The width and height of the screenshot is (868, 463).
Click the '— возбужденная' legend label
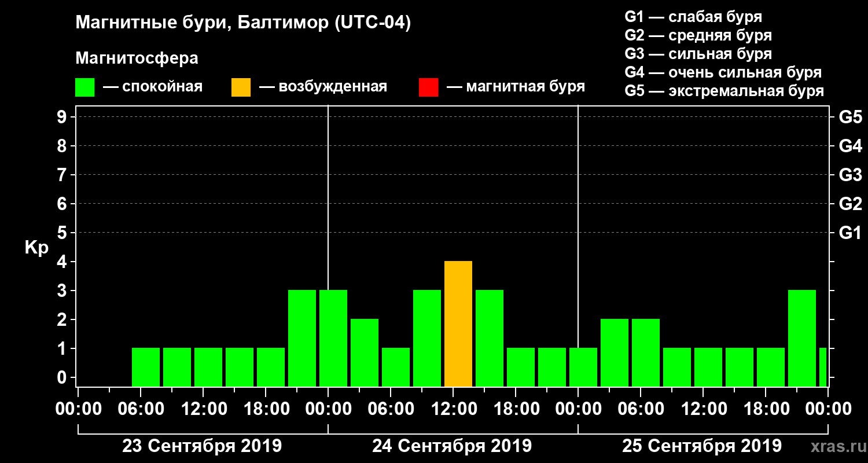(x=323, y=87)
